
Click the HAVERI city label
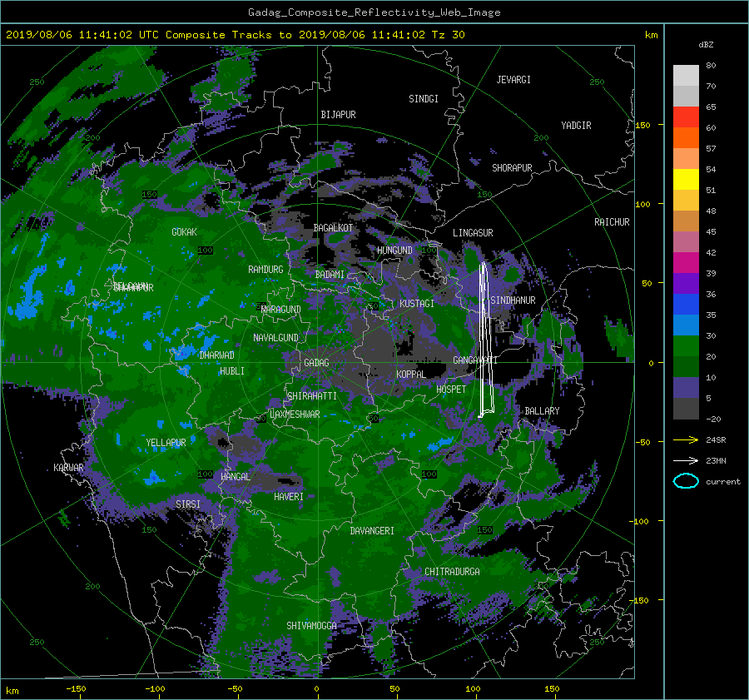pyautogui.click(x=289, y=497)
